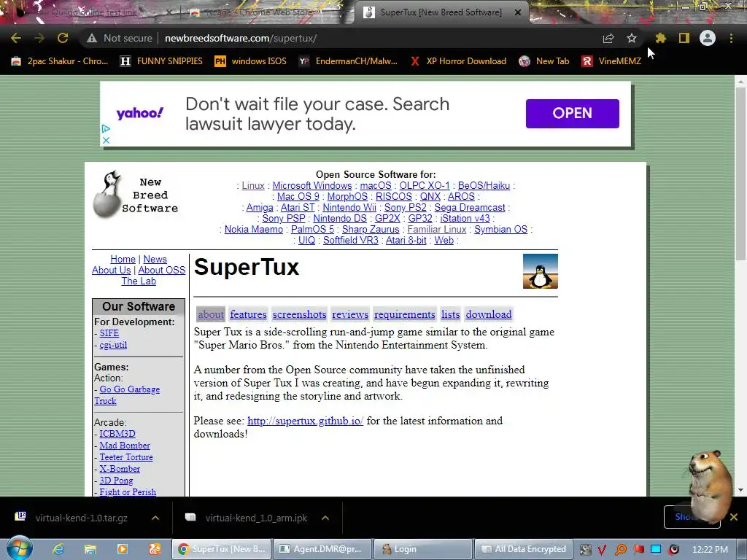Open the EndermanCH/Malw... bookmark
Viewport: 747px width, 560px height.
348,61
